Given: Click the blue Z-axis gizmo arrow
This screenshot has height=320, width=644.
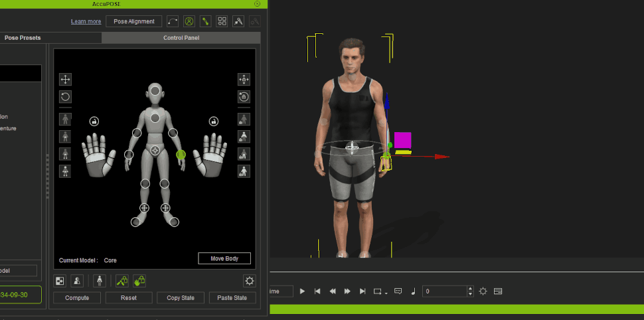Looking at the screenshot, I should click(386, 100).
